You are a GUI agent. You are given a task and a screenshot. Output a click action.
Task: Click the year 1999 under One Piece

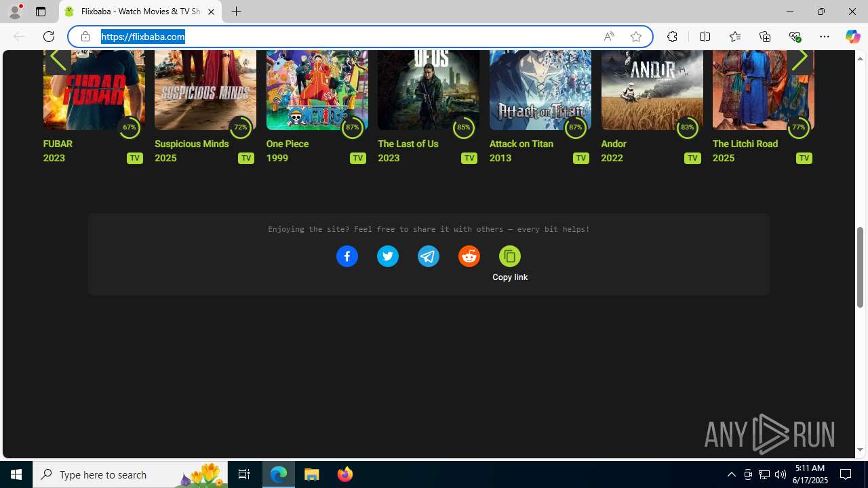[277, 158]
